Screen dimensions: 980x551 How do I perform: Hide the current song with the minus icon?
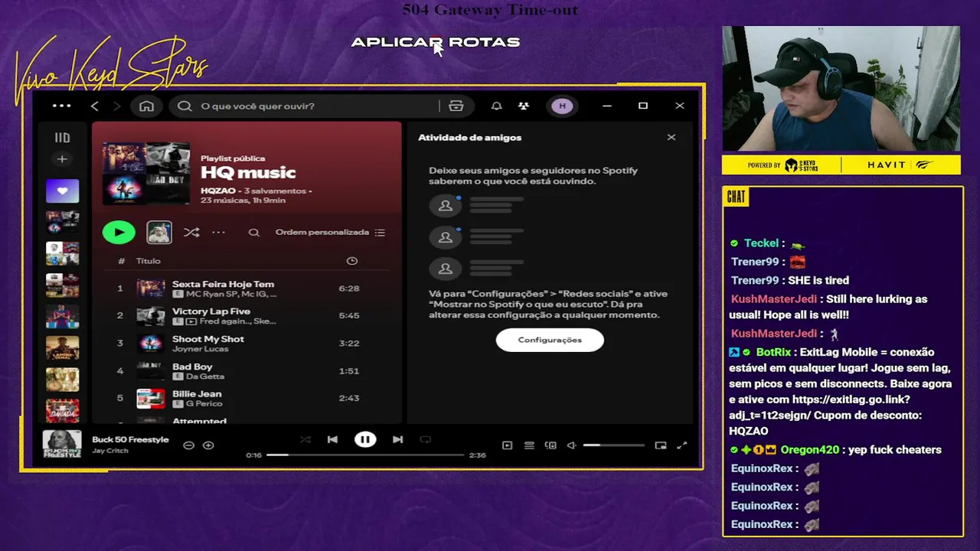coord(188,445)
